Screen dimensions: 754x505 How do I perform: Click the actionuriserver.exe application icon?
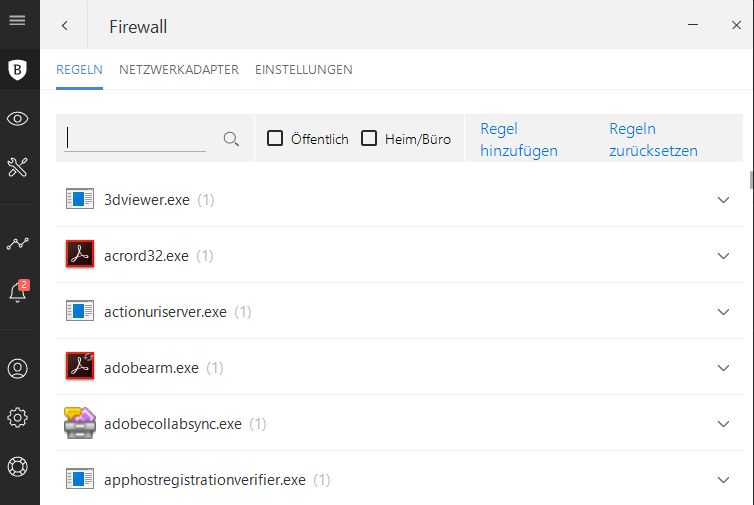point(80,311)
